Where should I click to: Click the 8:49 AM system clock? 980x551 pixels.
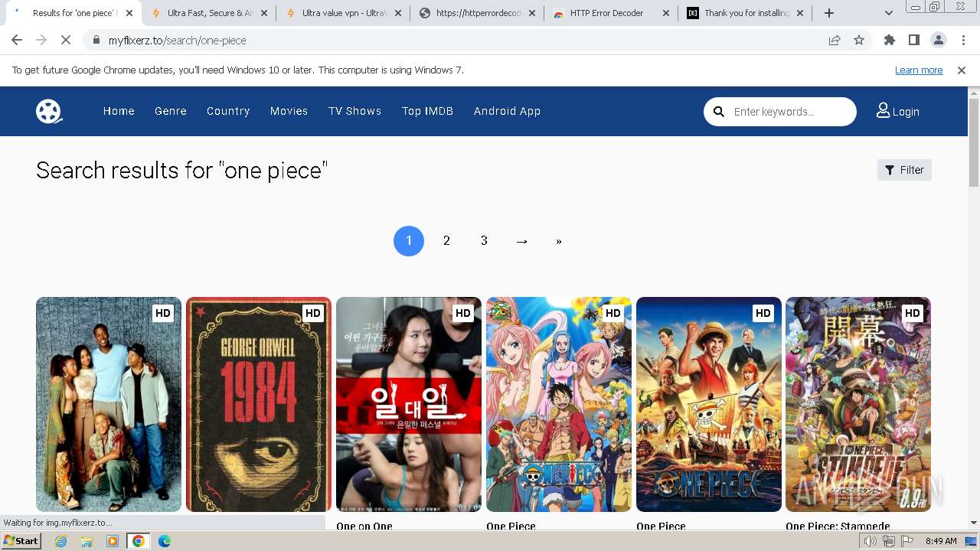click(x=941, y=541)
